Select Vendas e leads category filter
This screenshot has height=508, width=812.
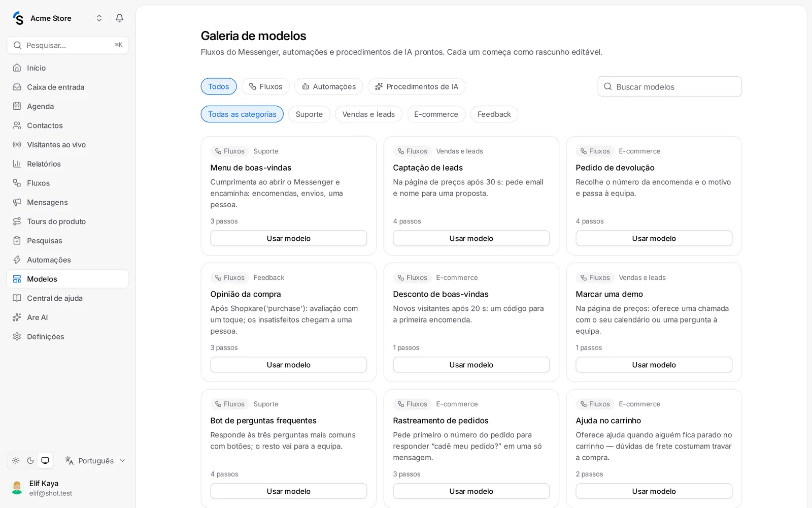368,114
